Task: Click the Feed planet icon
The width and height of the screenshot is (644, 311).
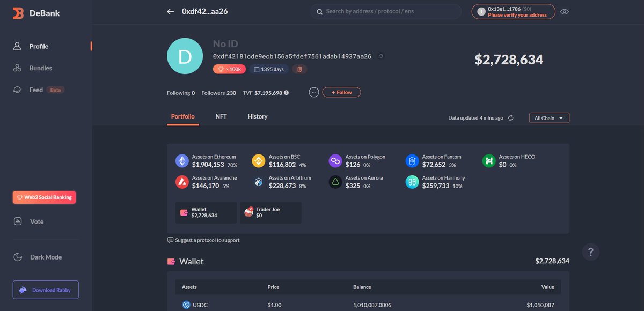Action: point(17,90)
